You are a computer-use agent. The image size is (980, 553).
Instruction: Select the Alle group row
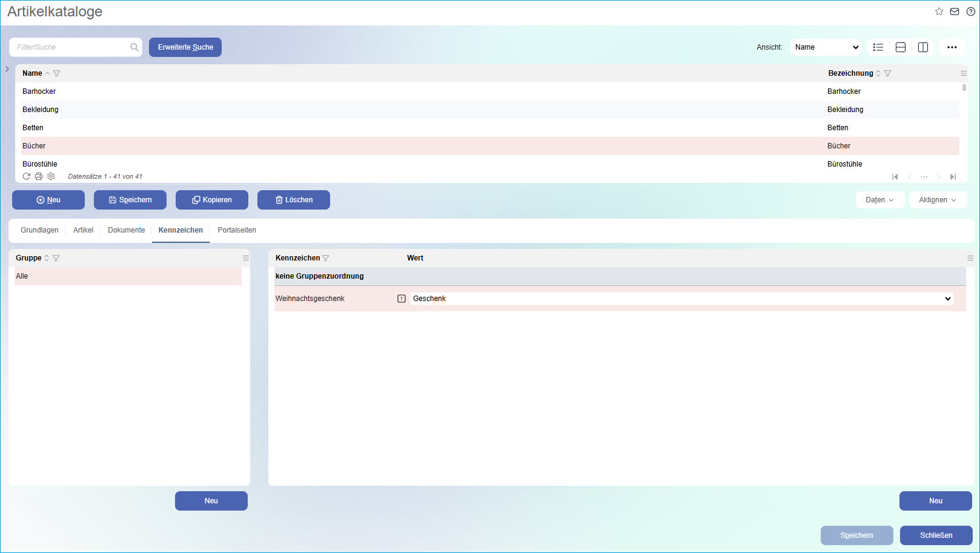(128, 276)
